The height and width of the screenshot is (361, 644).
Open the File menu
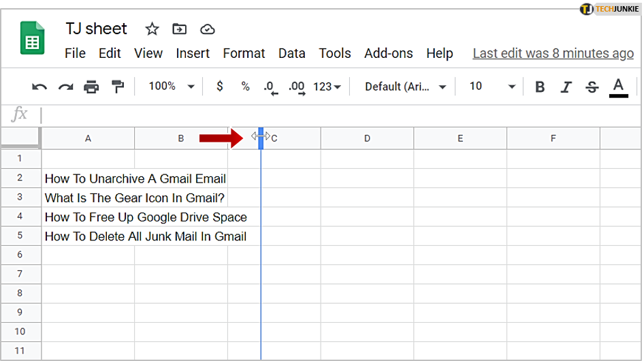pos(75,53)
